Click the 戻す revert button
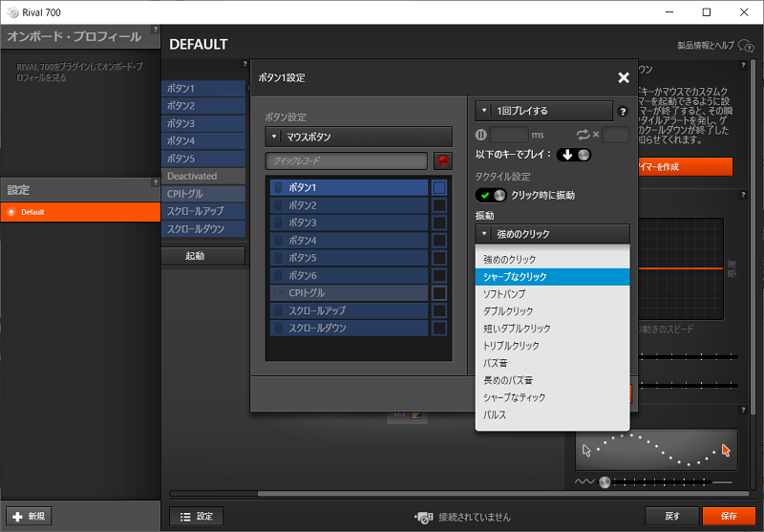The height and width of the screenshot is (532, 764). point(672,516)
